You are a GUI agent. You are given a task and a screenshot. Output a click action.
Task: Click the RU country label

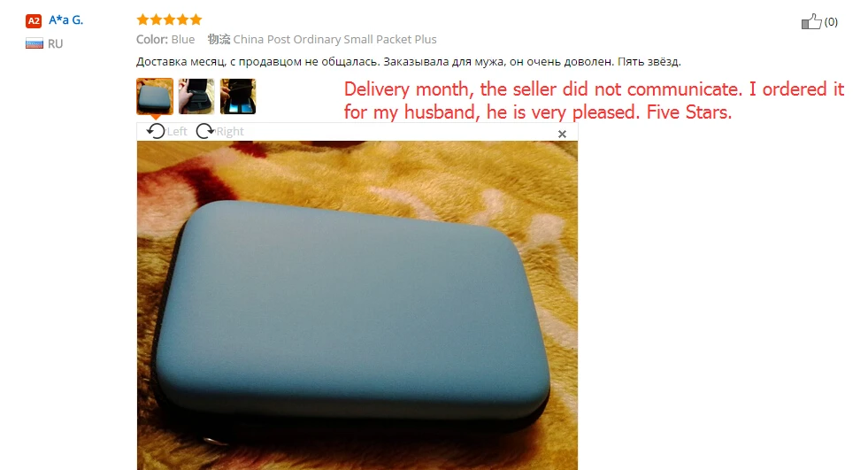pos(55,43)
